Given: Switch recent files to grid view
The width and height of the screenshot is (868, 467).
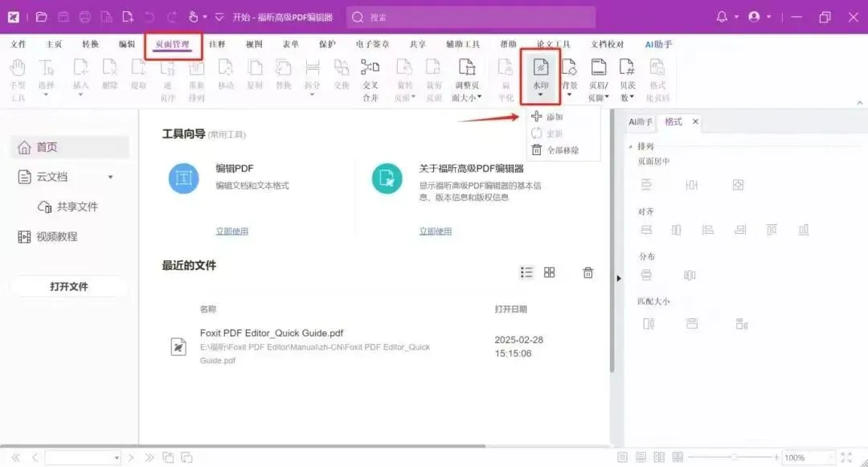Looking at the screenshot, I should (549, 272).
